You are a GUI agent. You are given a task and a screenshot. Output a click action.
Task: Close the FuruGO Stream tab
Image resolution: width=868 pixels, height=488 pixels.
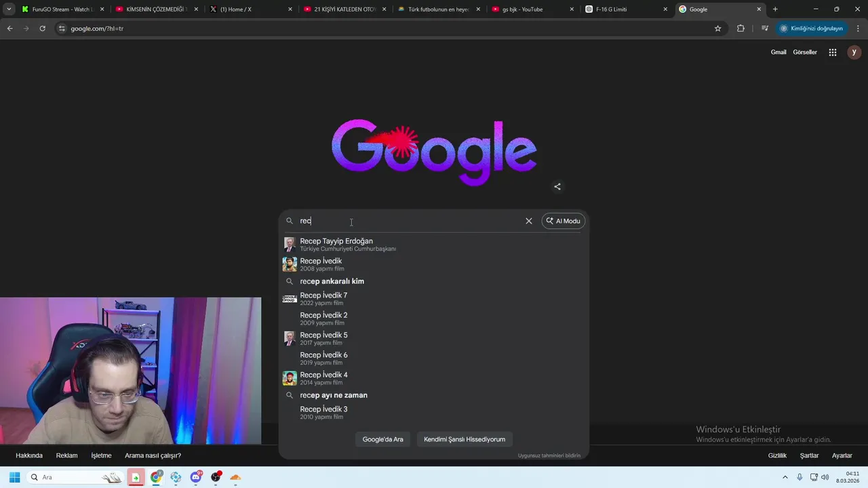pyautogui.click(x=102, y=9)
